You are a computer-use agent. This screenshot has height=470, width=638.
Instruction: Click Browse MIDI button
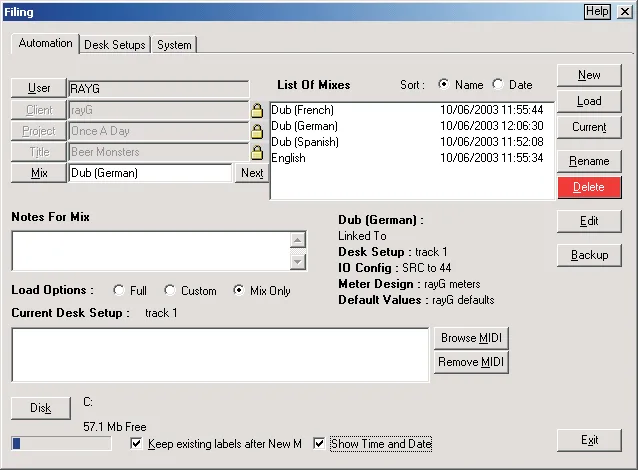point(471,338)
